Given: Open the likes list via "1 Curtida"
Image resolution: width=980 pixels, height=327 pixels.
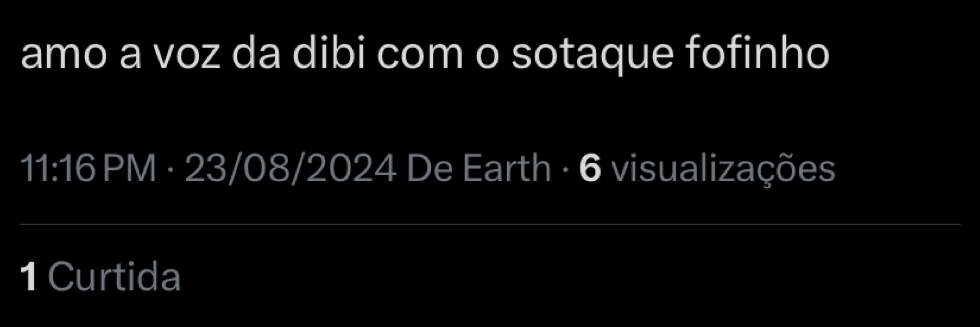Looking at the screenshot, I should pyautogui.click(x=100, y=277).
